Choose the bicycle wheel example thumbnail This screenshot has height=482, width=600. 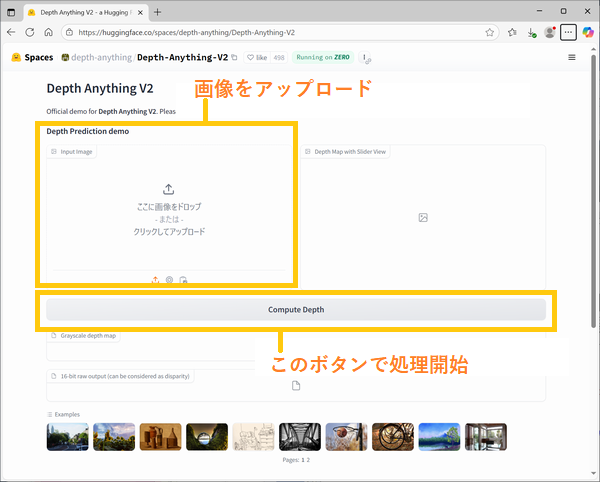coord(392,436)
